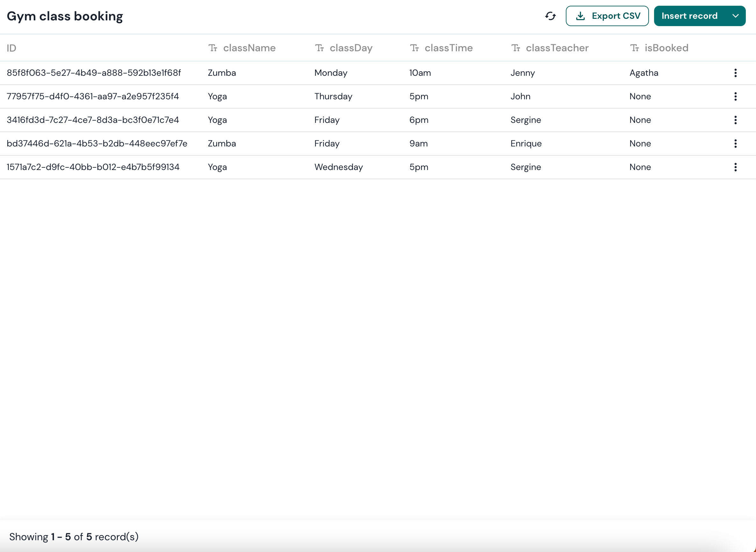Click the classTeacher column header
The width and height of the screenshot is (756, 552).
[557, 48]
